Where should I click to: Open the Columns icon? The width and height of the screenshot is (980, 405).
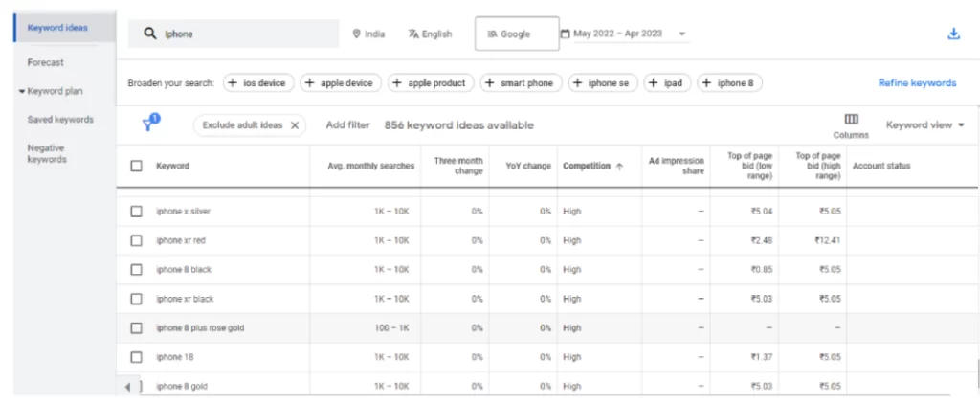851,120
